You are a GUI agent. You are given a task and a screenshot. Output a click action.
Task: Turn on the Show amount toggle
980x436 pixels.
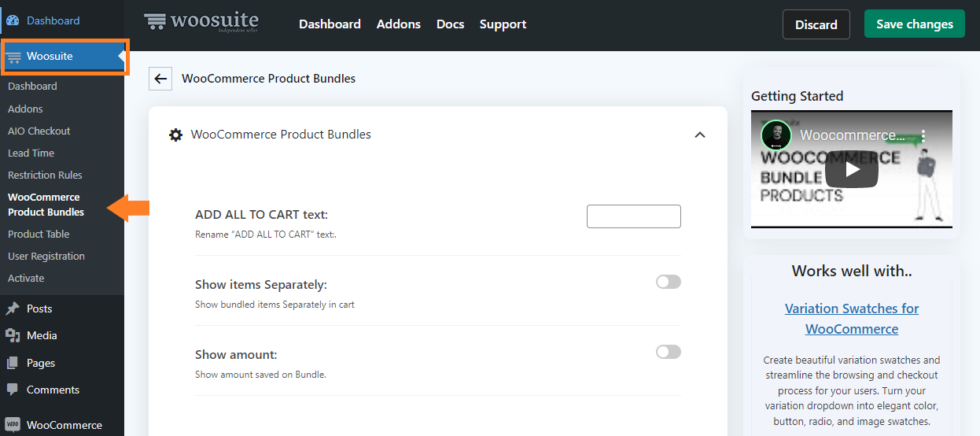tap(669, 352)
